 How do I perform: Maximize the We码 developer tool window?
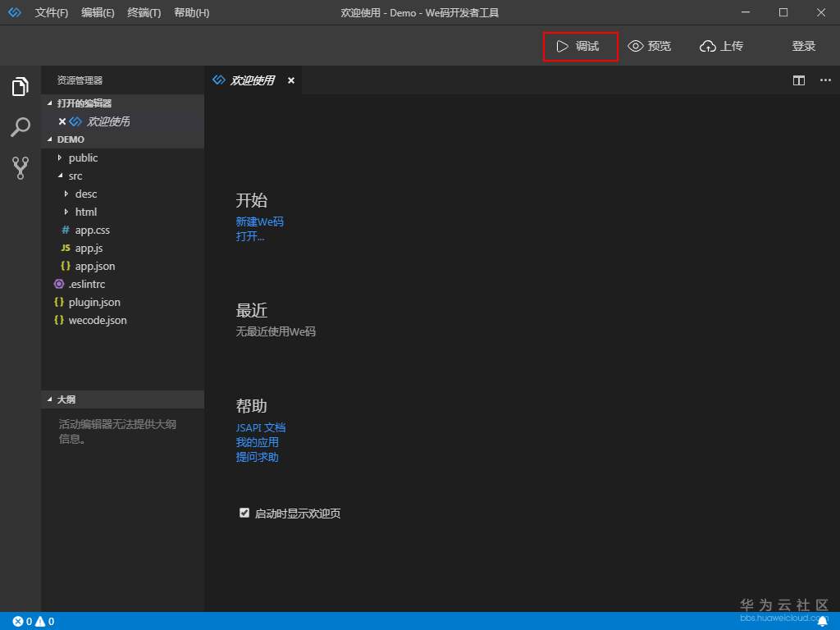[783, 12]
